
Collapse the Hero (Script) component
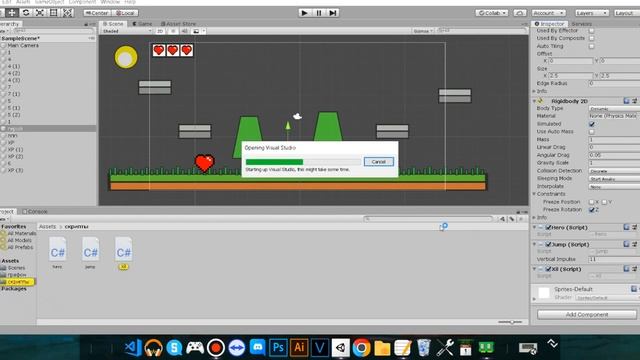(534, 227)
